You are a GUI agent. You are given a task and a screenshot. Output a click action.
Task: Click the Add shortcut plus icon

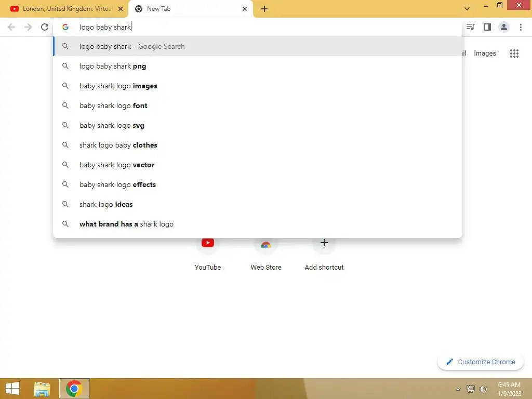click(x=324, y=243)
